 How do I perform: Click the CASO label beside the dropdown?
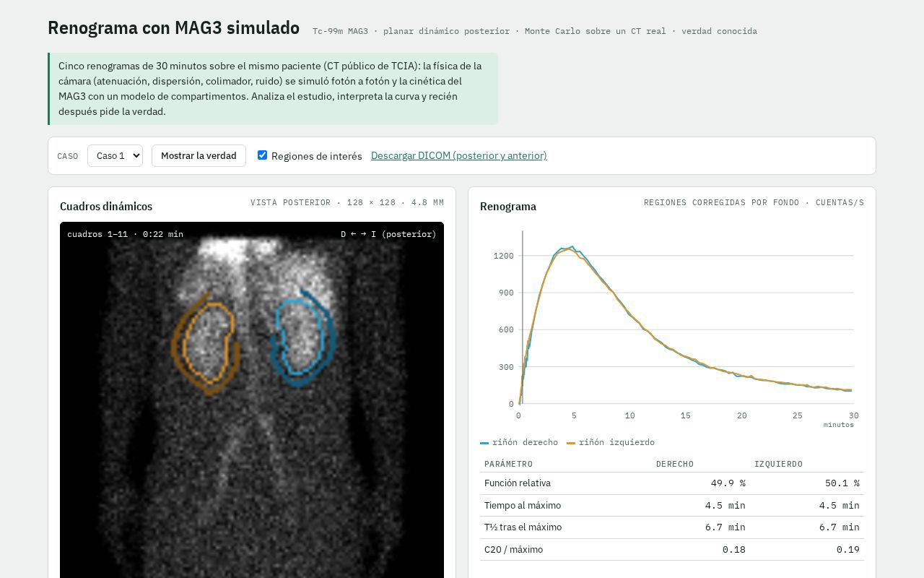(x=68, y=156)
